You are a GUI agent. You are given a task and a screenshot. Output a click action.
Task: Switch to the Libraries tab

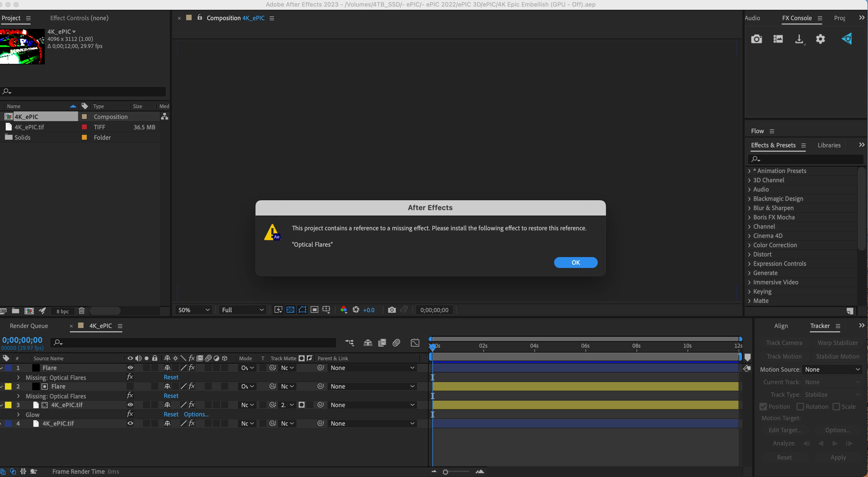click(829, 145)
